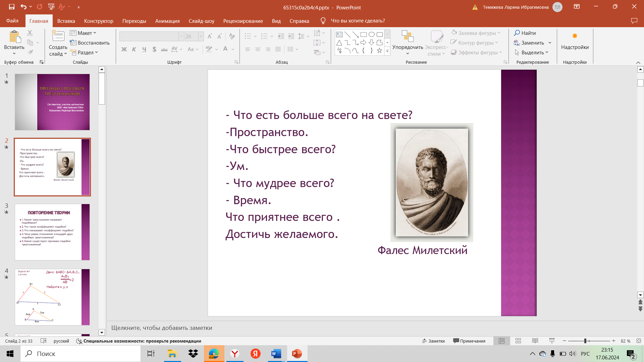Click the Save icon in title bar
Image resolution: width=644 pixels, height=362 pixels.
pos(11,7)
